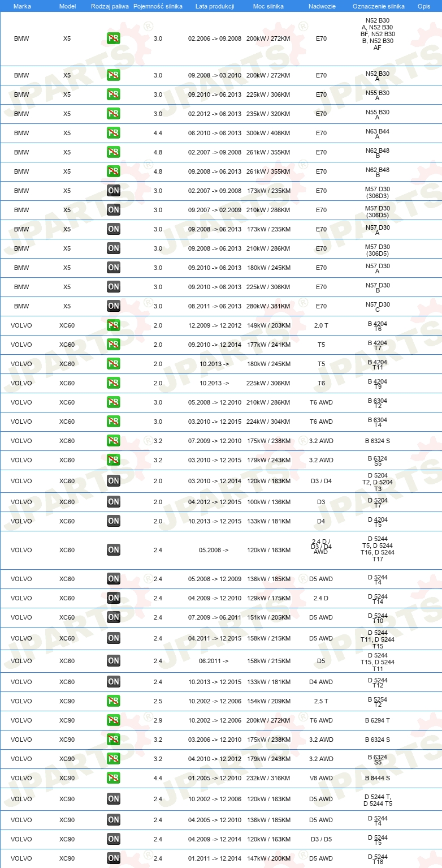Click the petrol icon in the XC90 V8 AWD row
The height and width of the screenshot is (868, 442).
(114, 778)
